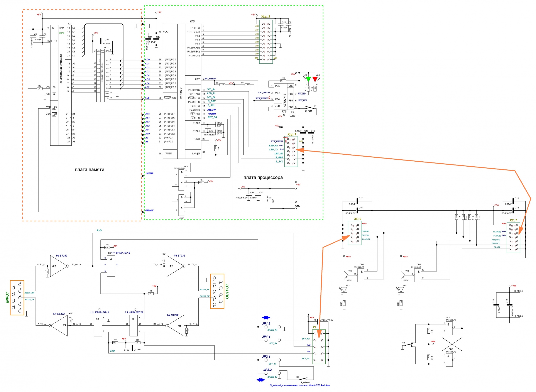Click the XC:1 connector block
Viewport: 536px width, 392px height.
513,238
